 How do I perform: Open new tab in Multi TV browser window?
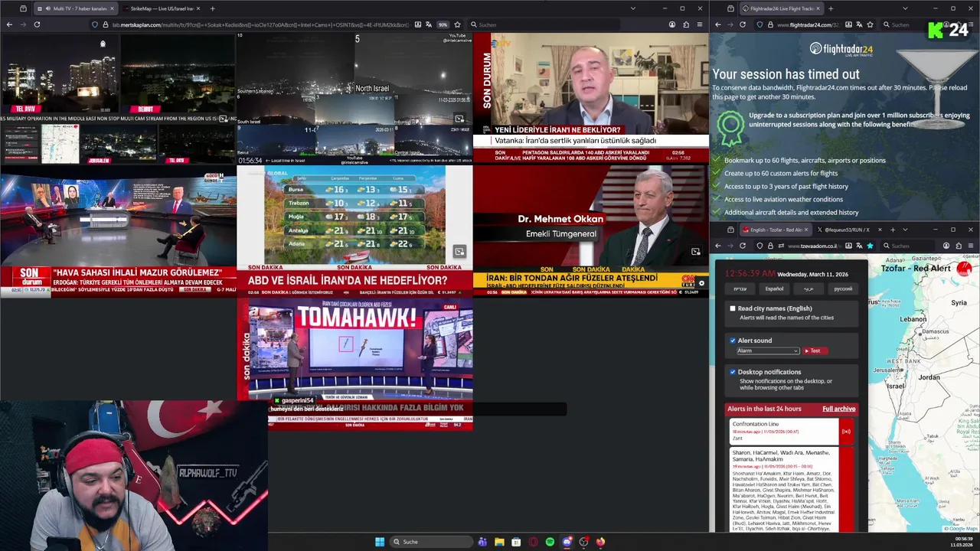(x=212, y=8)
